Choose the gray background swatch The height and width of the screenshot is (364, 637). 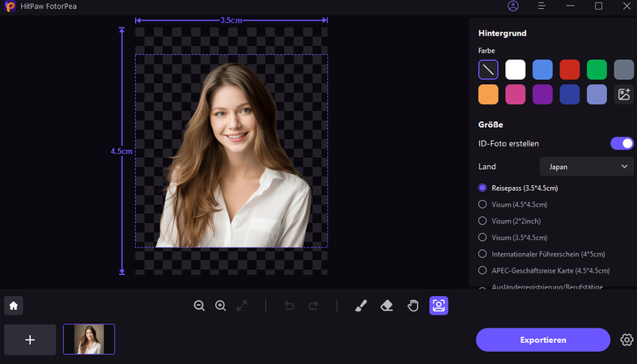pos(623,70)
